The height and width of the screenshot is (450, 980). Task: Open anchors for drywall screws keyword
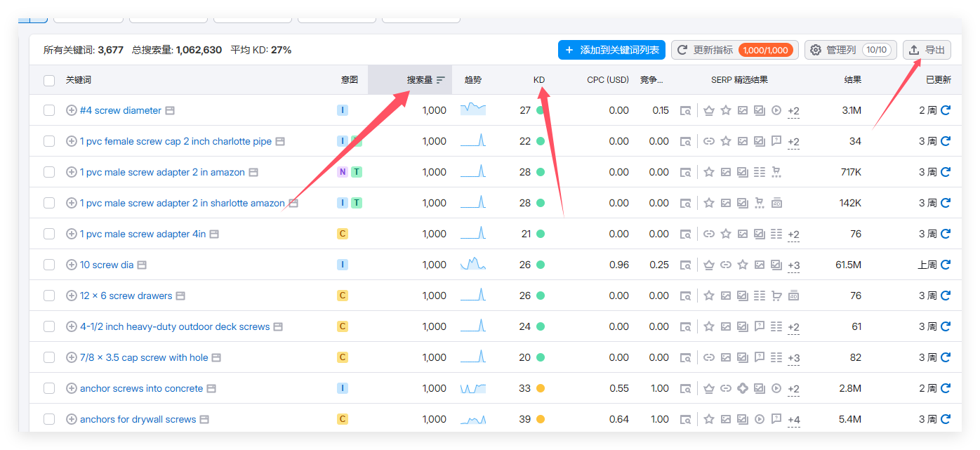click(x=138, y=419)
